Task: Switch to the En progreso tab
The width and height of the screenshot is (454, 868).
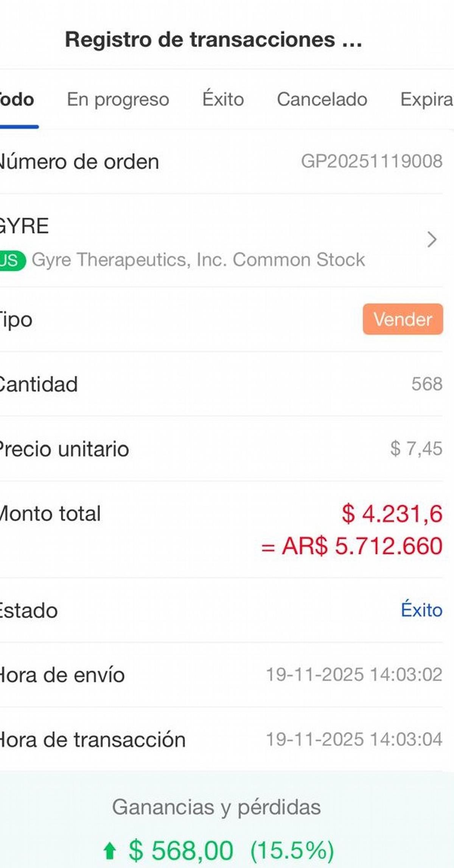Action: click(x=118, y=100)
